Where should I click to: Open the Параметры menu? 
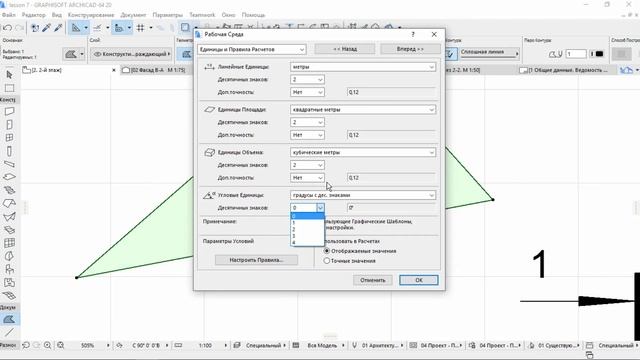pos(168,15)
